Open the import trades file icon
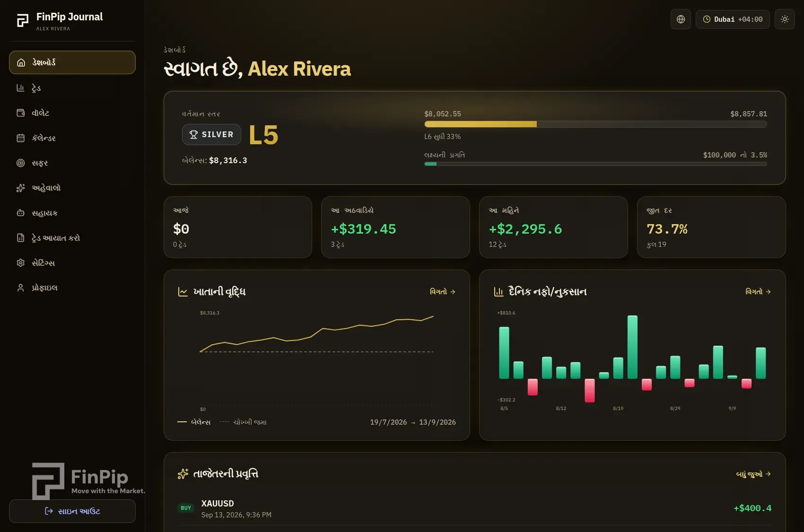Image resolution: width=804 pixels, height=532 pixels. pos(20,238)
